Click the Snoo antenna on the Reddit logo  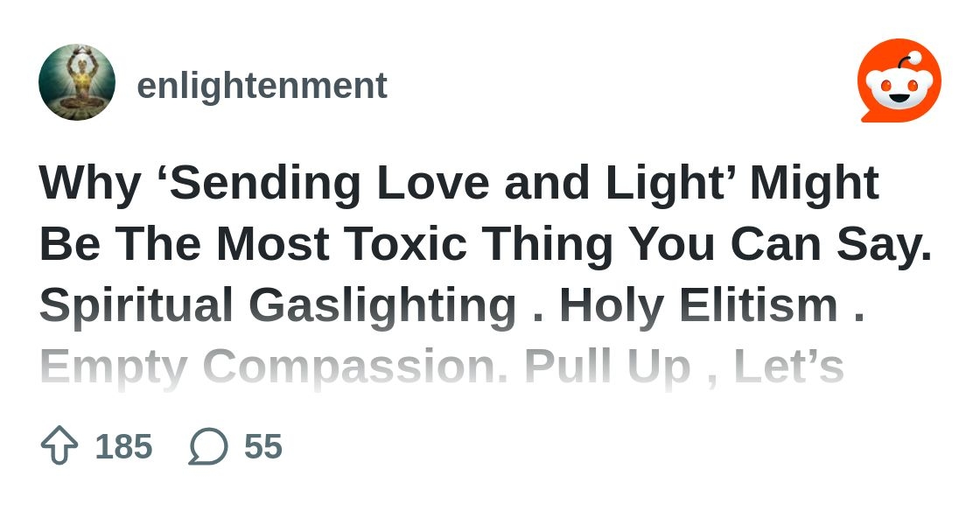[912, 59]
